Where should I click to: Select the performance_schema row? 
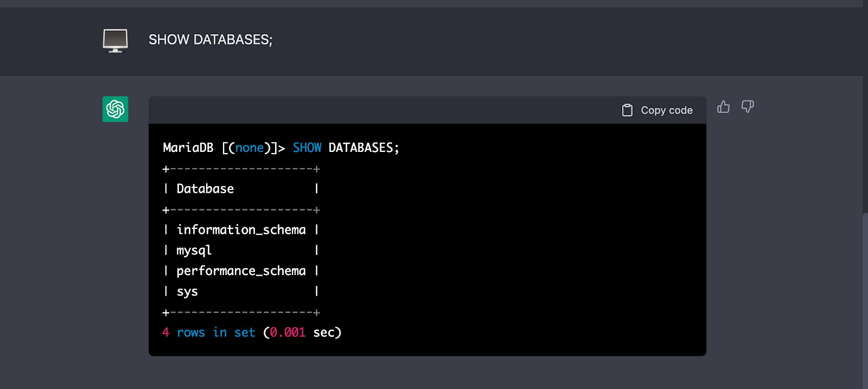pos(241,271)
